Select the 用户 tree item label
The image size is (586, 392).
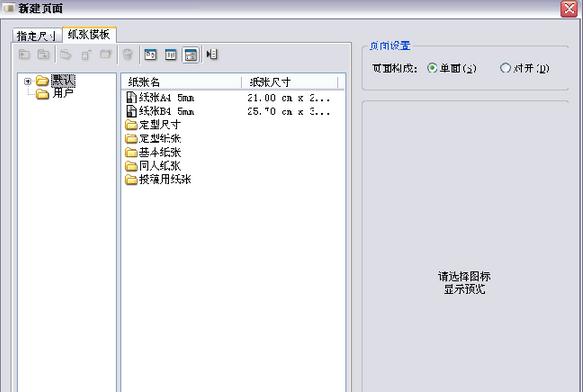pos(63,93)
